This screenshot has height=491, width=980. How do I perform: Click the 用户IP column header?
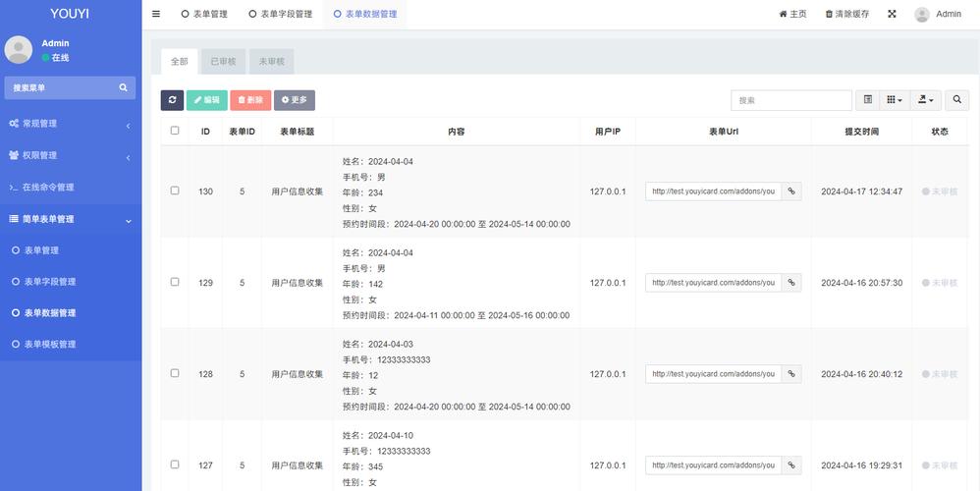(608, 132)
